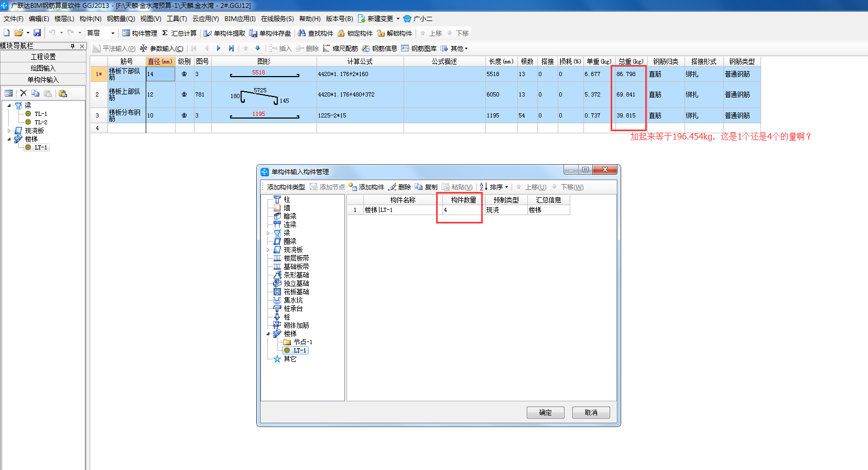Delete component with X icon in navigation panel

pyautogui.click(x=23, y=93)
